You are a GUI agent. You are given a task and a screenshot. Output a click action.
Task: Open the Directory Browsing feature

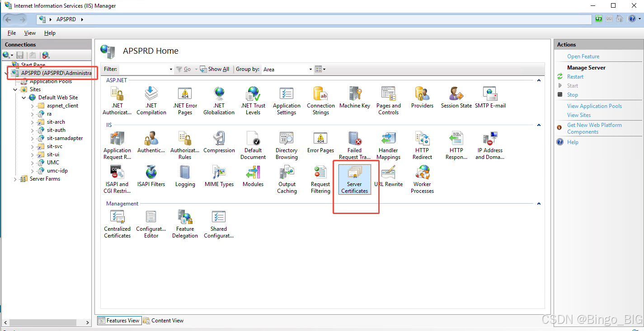[x=287, y=145]
